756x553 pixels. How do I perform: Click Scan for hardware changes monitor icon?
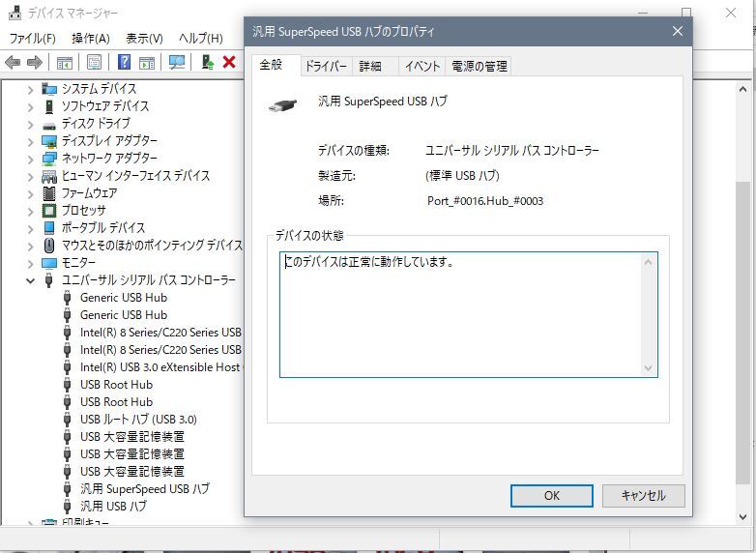click(x=177, y=62)
